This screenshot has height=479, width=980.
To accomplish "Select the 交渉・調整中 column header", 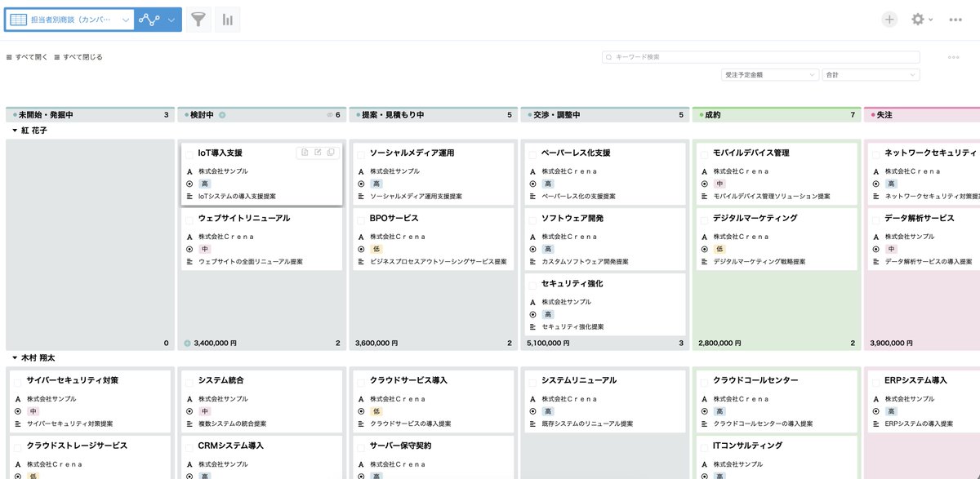I will 604,115.
